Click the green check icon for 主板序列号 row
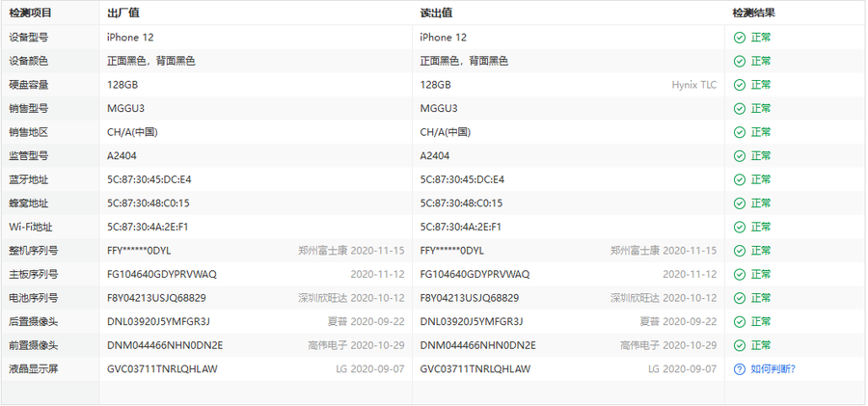 (739, 275)
